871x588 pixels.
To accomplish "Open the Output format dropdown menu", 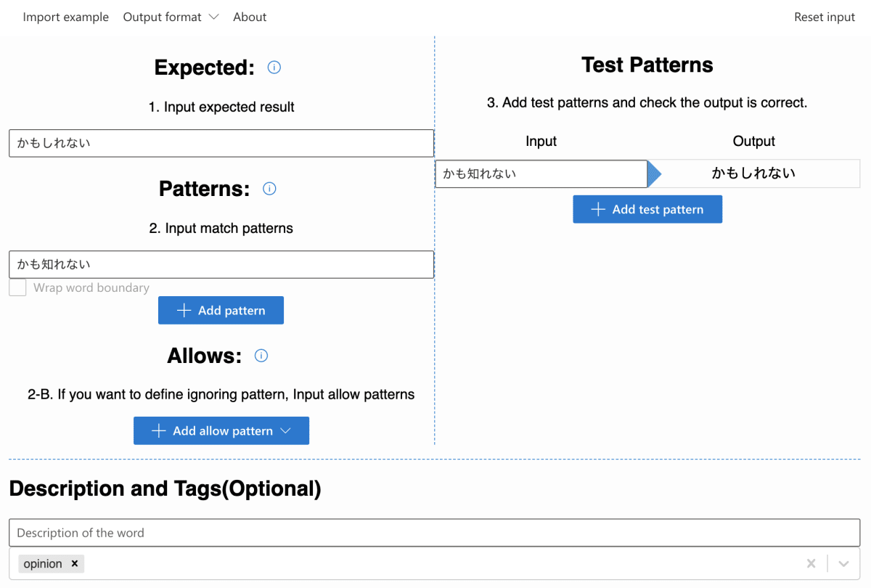I will (x=171, y=17).
